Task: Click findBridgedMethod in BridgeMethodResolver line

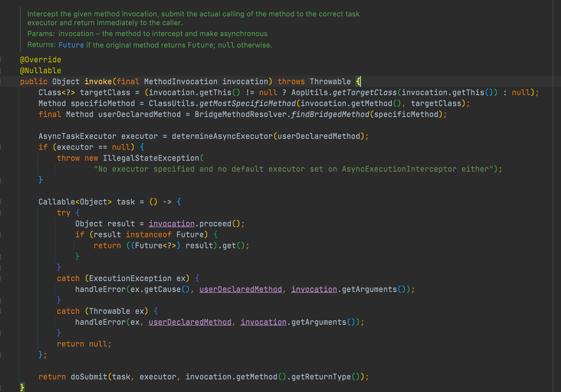Action: pyautogui.click(x=330, y=114)
